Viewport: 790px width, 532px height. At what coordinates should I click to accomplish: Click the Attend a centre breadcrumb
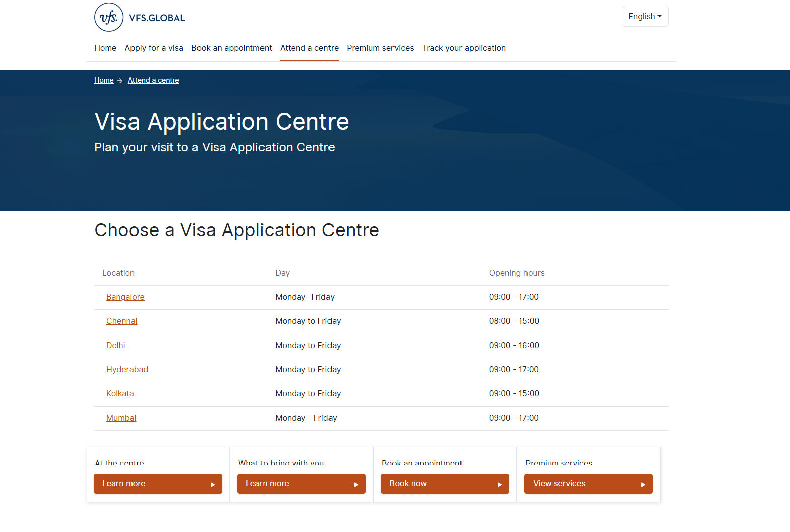pyautogui.click(x=154, y=80)
